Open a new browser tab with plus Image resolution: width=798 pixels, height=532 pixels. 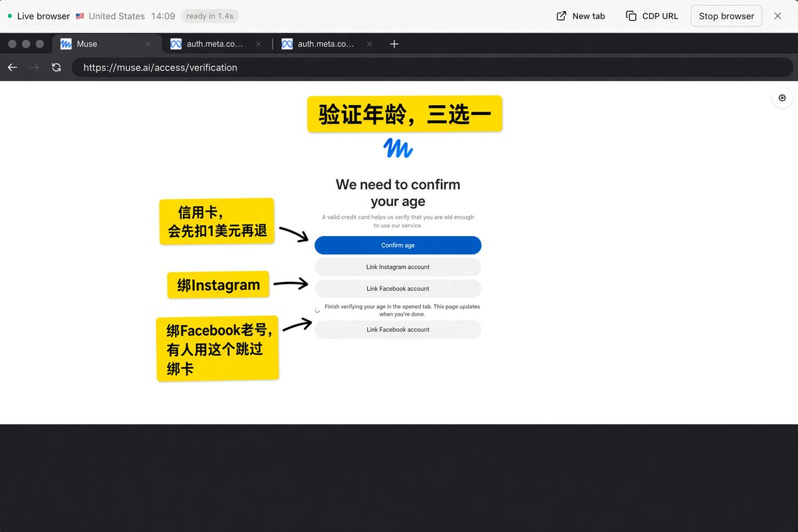click(394, 44)
